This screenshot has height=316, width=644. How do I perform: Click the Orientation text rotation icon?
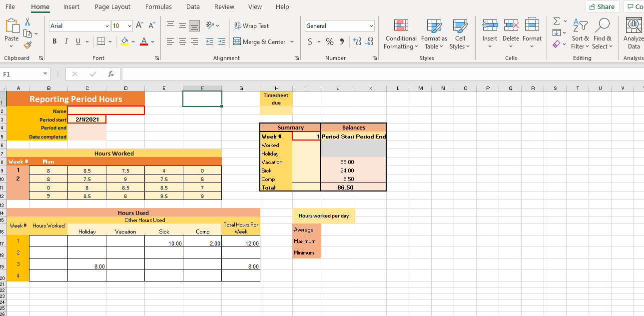point(210,25)
